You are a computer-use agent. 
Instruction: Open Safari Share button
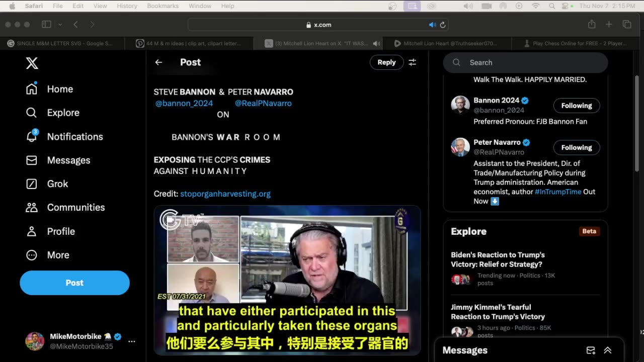click(592, 24)
